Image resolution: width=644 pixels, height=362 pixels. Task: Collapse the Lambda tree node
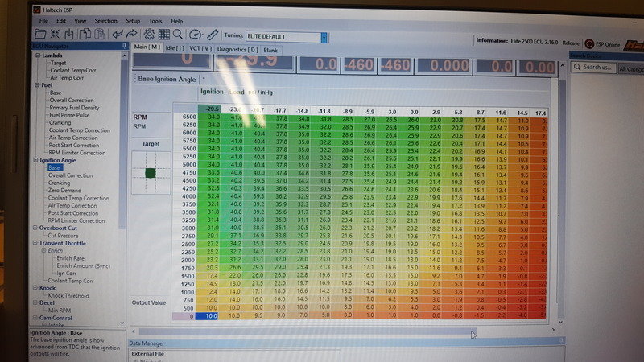click(38, 55)
